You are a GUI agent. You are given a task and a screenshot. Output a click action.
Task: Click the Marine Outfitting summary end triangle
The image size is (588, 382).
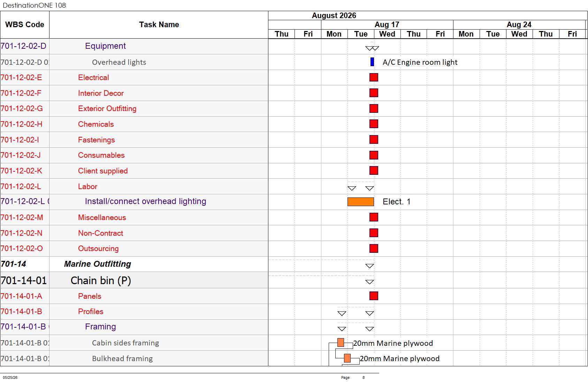point(369,266)
